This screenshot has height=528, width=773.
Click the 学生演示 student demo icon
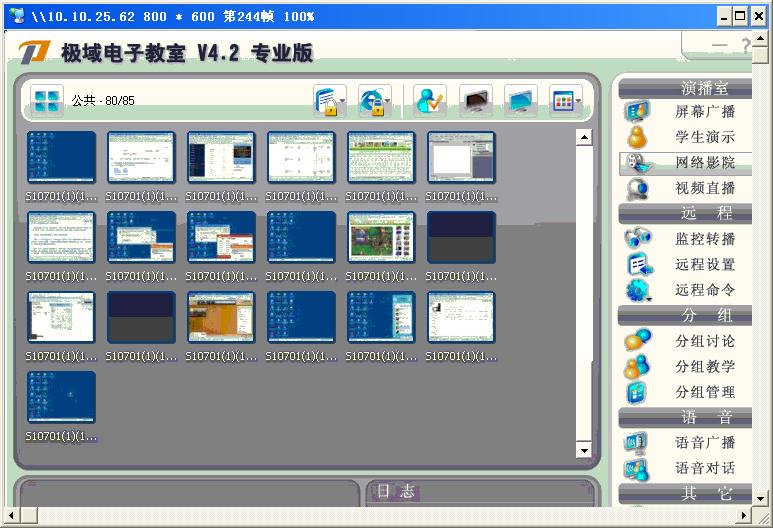[x=637, y=137]
